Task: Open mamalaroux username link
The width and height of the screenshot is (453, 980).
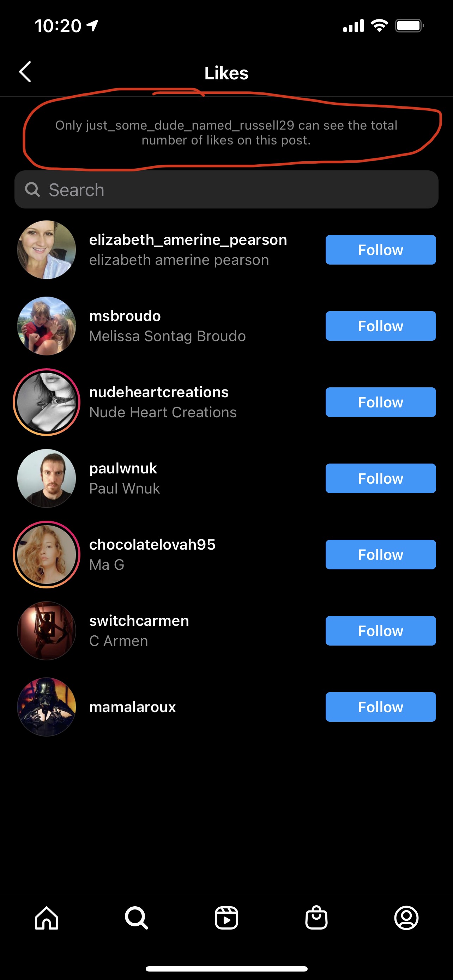Action: [132, 707]
